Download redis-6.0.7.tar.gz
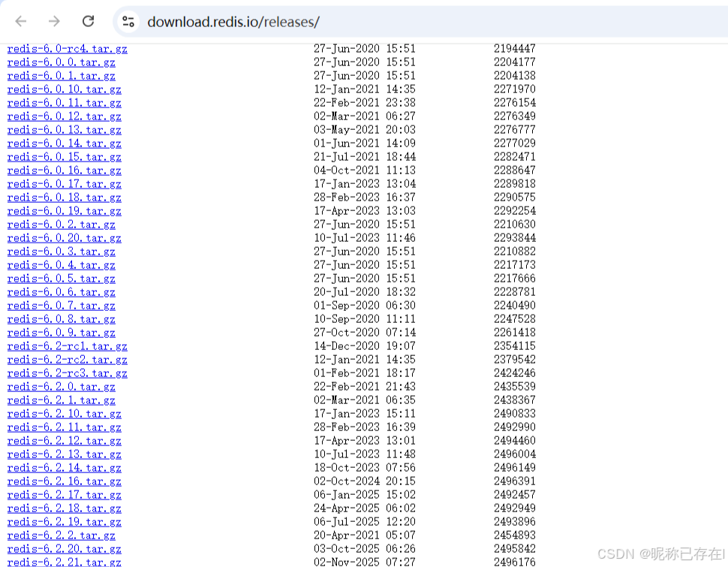Image resolution: width=728 pixels, height=567 pixels. click(x=62, y=306)
